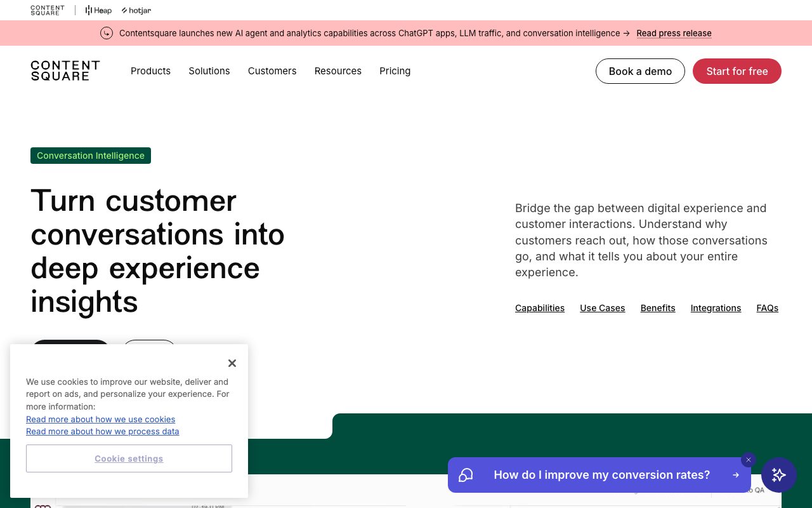812x508 pixels.
Task: Click the arrow on the conversion rates prompt
Action: click(x=736, y=475)
